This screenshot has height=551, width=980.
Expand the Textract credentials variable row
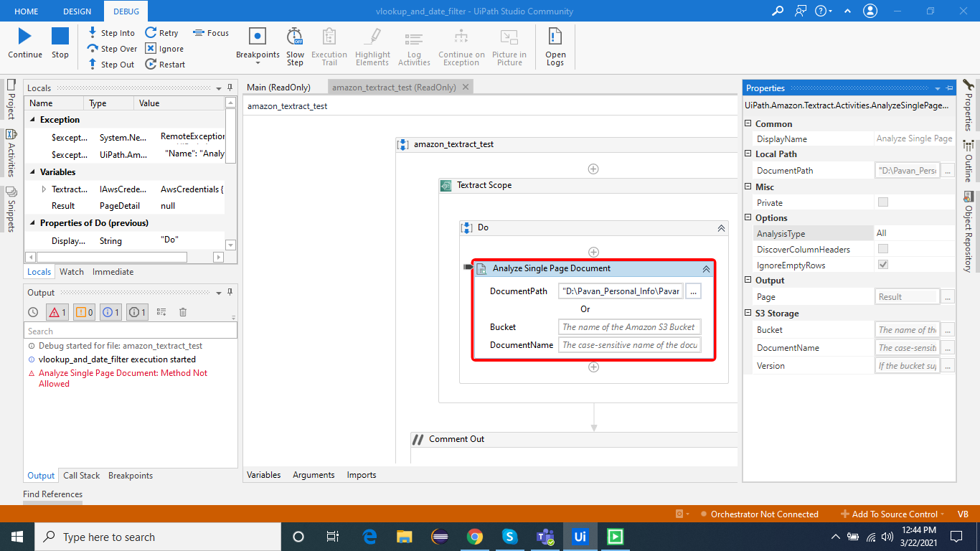[x=44, y=189]
